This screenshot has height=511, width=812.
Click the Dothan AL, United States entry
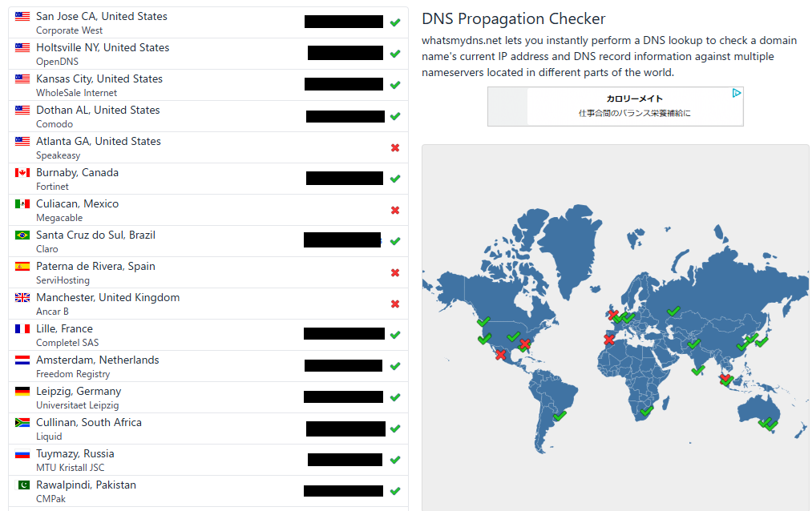(208, 116)
